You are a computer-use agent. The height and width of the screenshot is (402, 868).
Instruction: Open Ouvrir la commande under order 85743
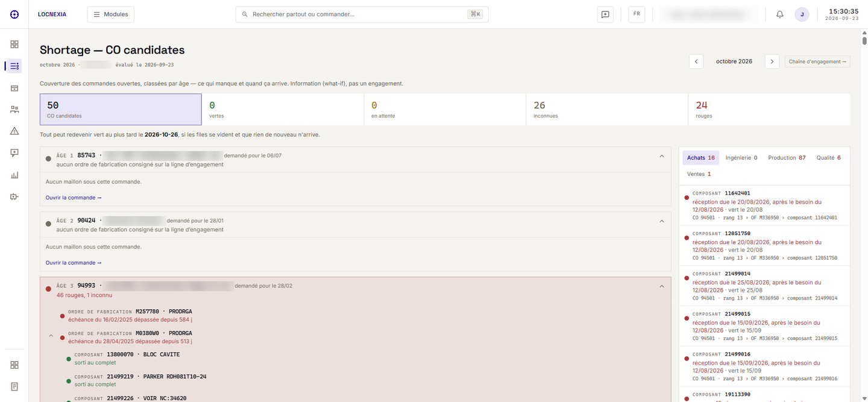(x=74, y=198)
